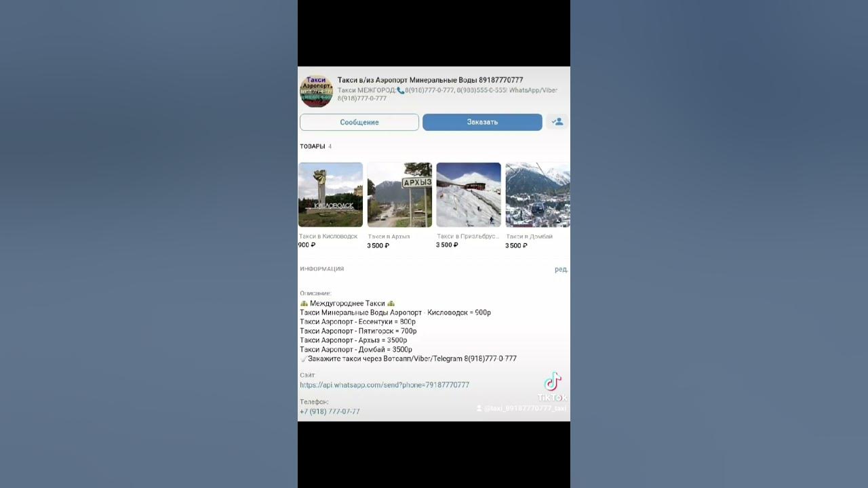Image resolution: width=868 pixels, height=488 pixels.
Task: Open the api.whatsapp.com site link
Action: (384, 385)
